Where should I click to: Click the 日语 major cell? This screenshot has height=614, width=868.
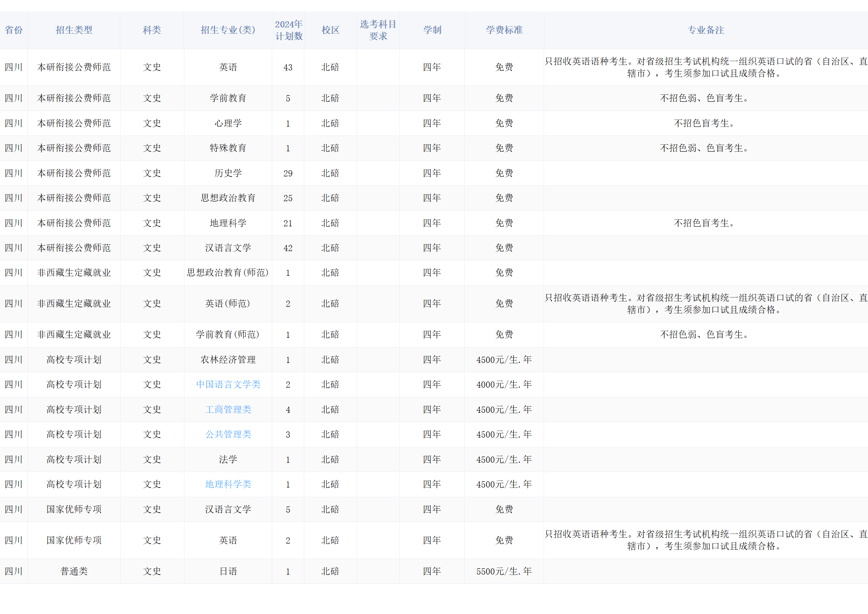(228, 571)
